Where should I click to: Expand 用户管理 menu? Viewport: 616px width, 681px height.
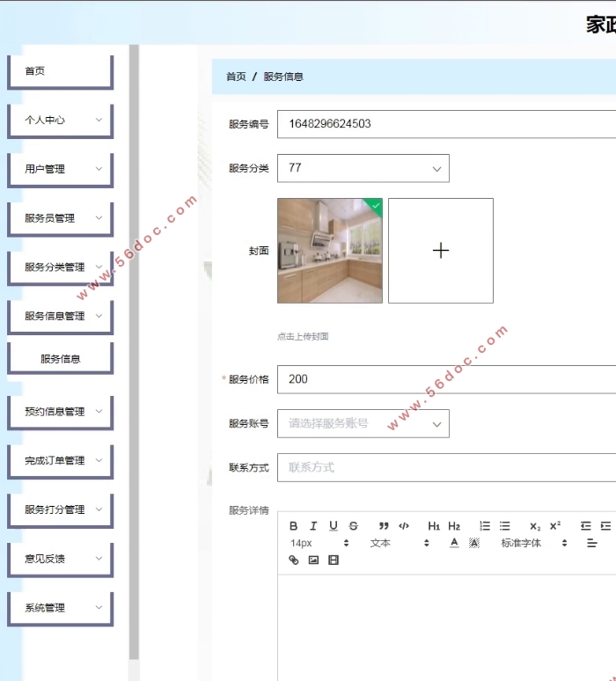pos(61,170)
